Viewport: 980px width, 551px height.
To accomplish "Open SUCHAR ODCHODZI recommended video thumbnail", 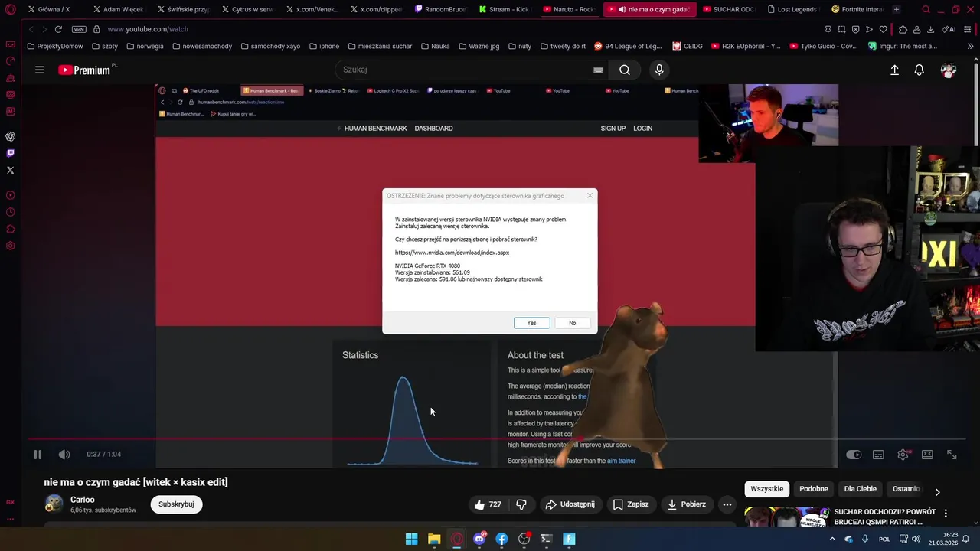I will click(786, 517).
